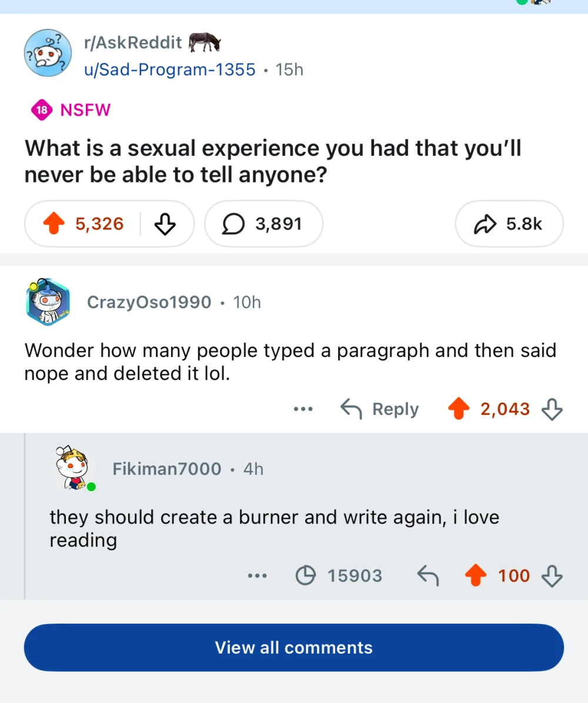Viewport: 588px width, 703px height.
Task: Reply to CrazyOso1990's comment
Action: tap(380, 409)
